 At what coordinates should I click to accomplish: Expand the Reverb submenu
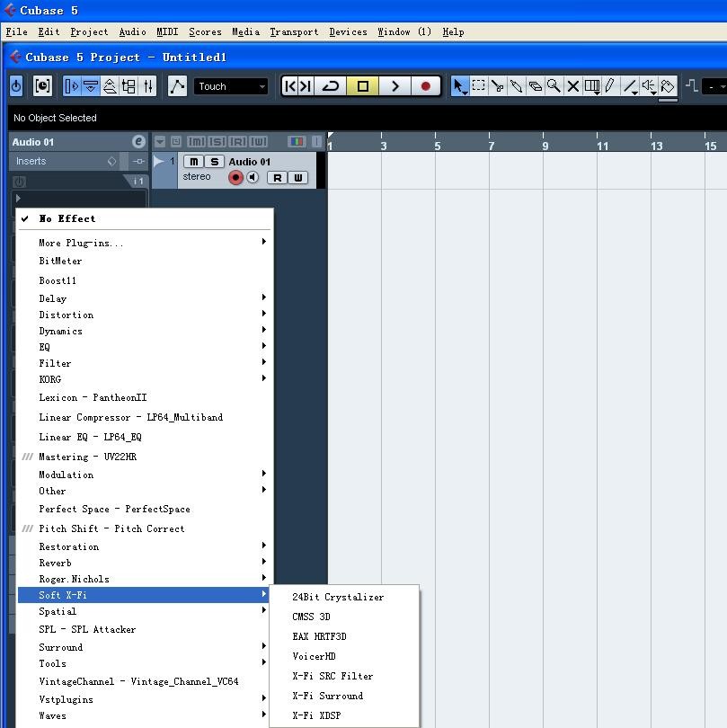click(x=144, y=563)
